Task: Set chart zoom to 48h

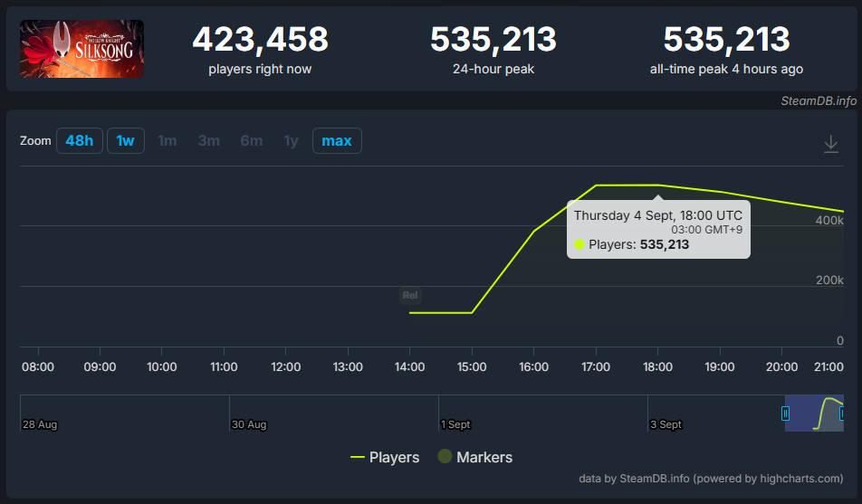Action: pyautogui.click(x=79, y=140)
